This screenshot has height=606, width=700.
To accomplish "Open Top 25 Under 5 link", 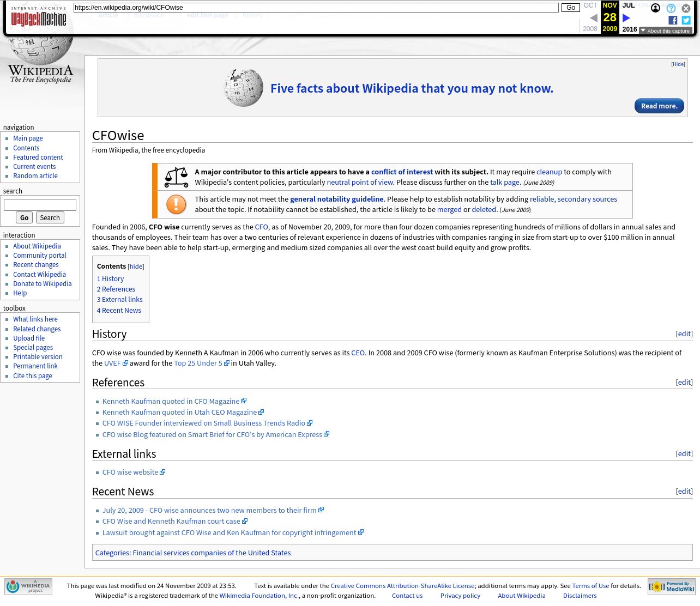I will tap(201, 363).
